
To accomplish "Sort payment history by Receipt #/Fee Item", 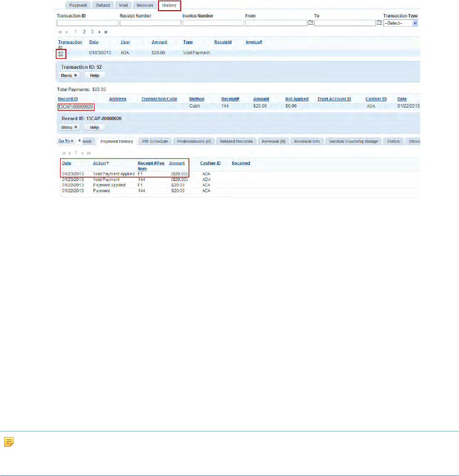I will (x=151, y=166).
